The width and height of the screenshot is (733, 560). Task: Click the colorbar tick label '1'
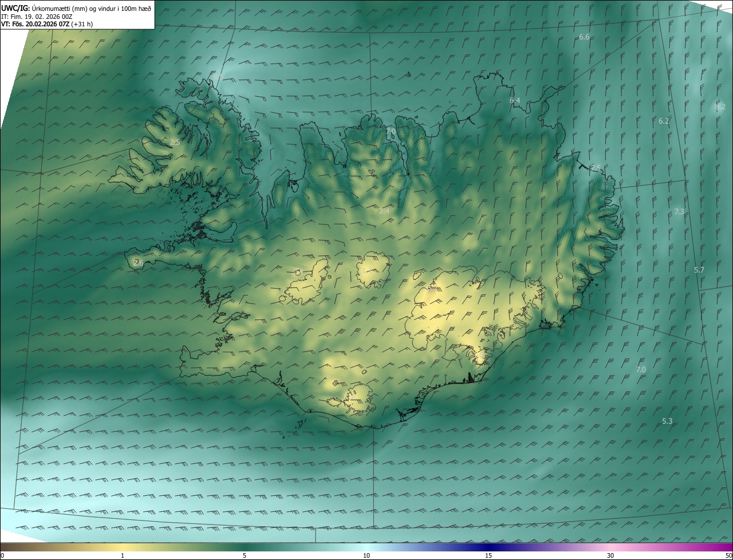tap(122, 555)
